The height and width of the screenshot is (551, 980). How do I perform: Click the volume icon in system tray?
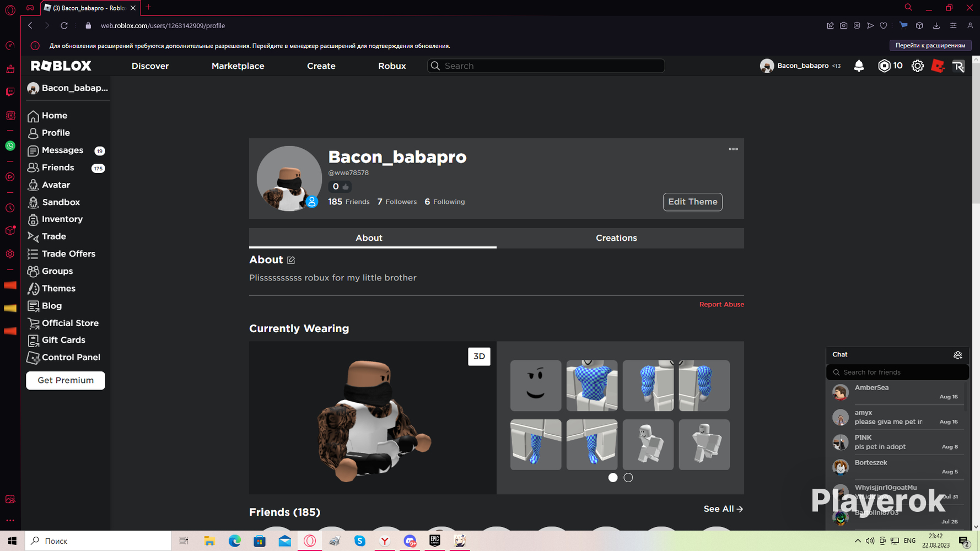point(870,541)
